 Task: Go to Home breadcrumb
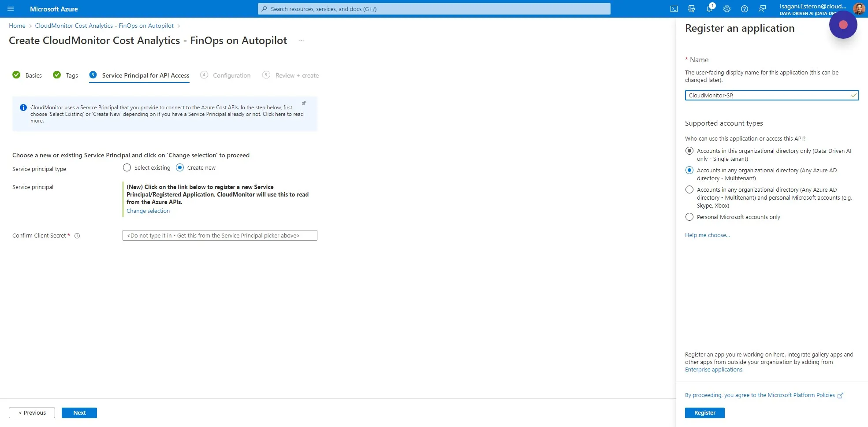click(x=17, y=26)
